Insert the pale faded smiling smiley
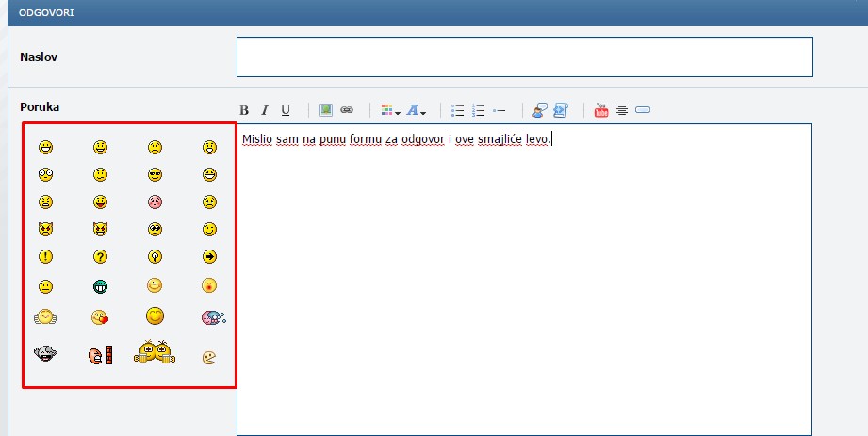Viewport: 868px width, 436px height. [x=155, y=285]
